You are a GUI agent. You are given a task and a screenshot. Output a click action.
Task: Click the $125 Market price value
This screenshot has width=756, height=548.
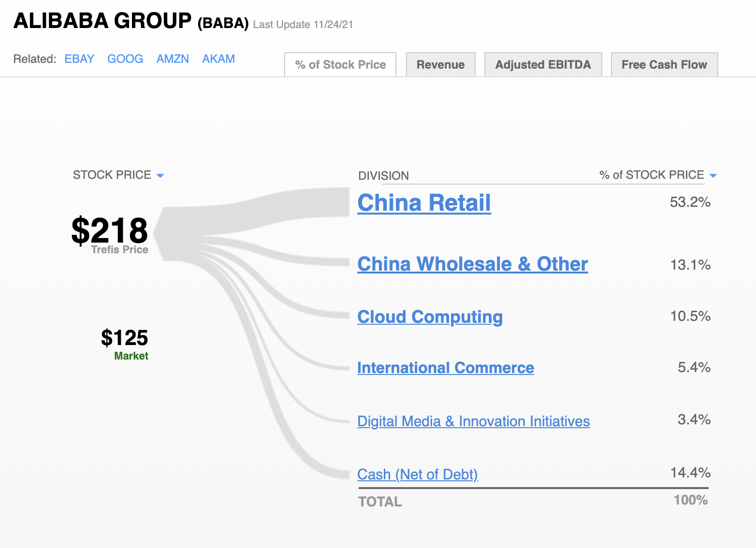pyautogui.click(x=125, y=338)
